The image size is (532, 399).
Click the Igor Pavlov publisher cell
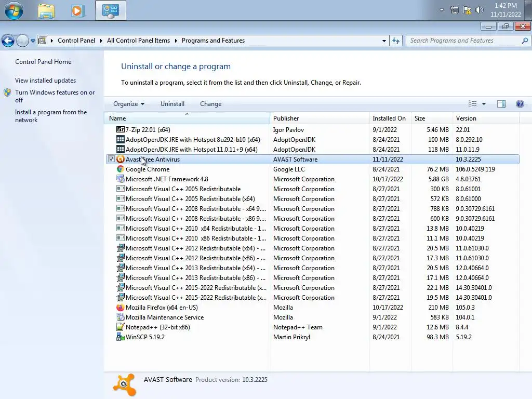click(288, 129)
